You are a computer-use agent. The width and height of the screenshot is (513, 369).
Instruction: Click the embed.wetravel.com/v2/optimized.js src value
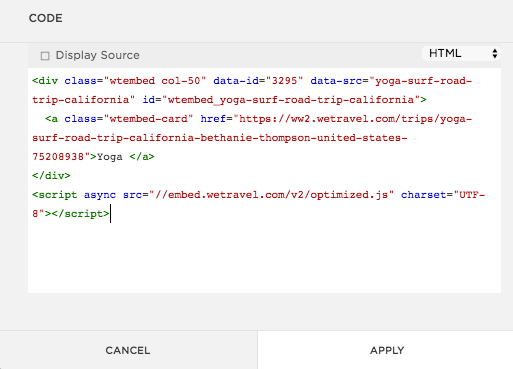pos(271,195)
